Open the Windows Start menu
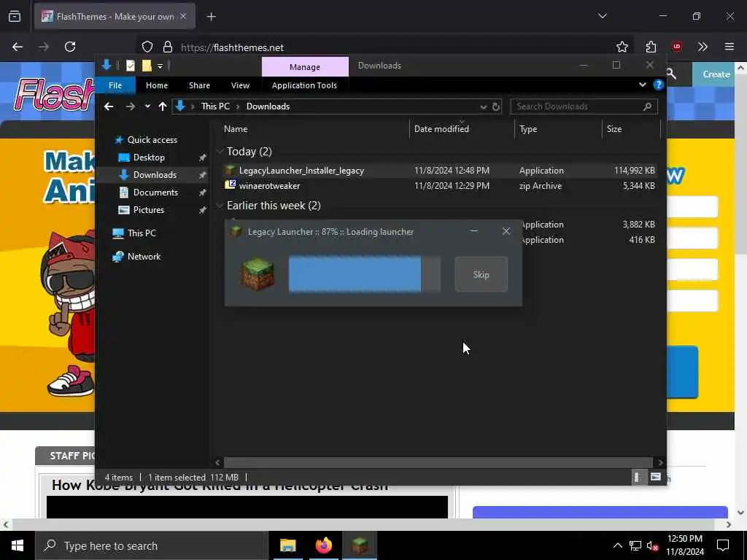 pos(18,545)
